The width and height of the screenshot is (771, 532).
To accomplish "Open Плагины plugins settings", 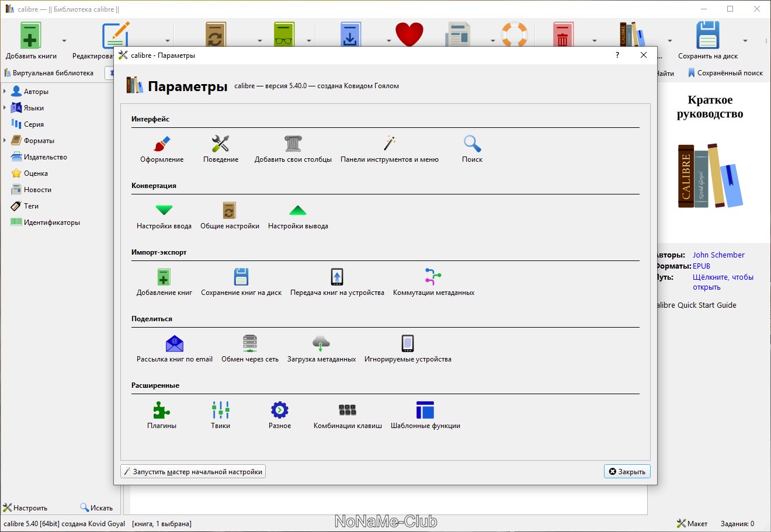I will [162, 415].
